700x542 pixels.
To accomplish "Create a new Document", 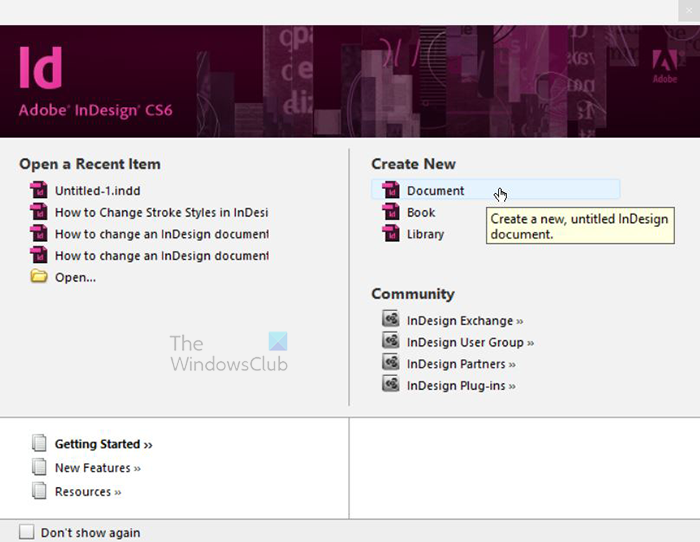I will 435,191.
